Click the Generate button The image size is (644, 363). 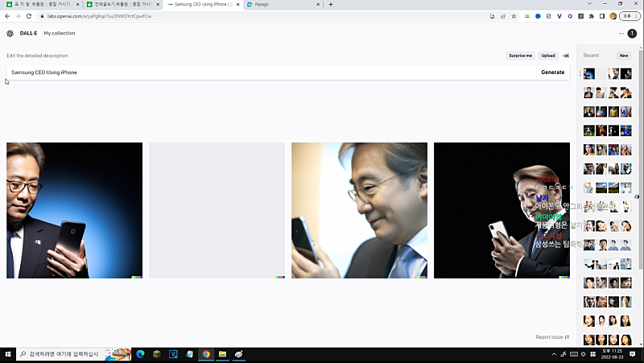click(553, 72)
